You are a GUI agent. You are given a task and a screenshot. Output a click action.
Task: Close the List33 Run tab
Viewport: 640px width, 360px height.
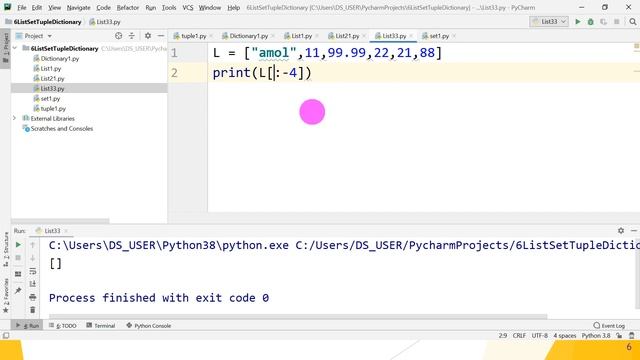pyautogui.click(x=66, y=231)
